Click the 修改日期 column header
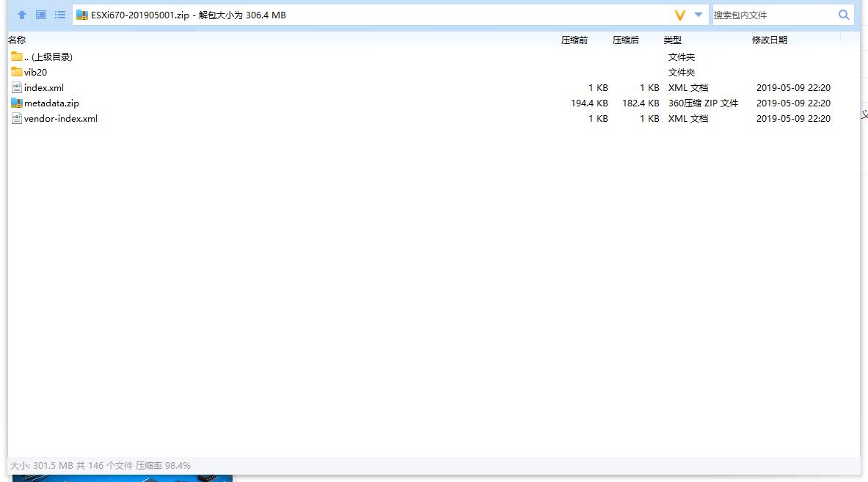This screenshot has height=482, width=868. click(770, 40)
